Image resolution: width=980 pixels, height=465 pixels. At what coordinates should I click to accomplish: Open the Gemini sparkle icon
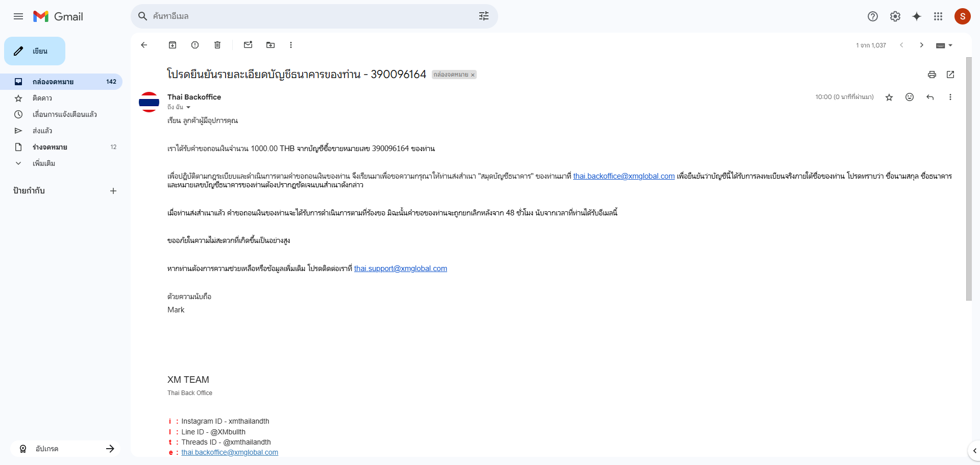click(x=917, y=16)
